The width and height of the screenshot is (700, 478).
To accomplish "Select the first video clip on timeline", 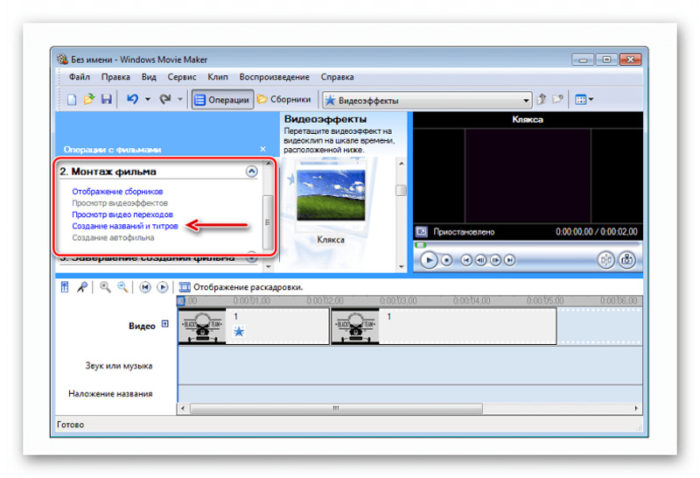I will [254, 326].
